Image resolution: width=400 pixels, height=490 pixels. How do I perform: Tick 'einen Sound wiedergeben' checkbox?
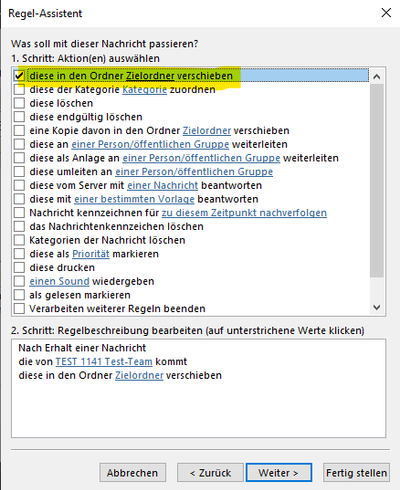click(19, 281)
